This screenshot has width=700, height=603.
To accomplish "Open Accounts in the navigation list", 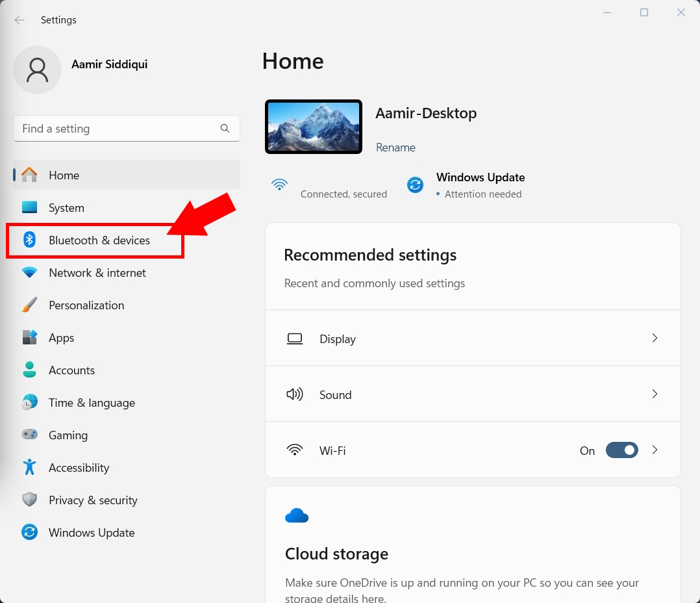I will [71, 370].
